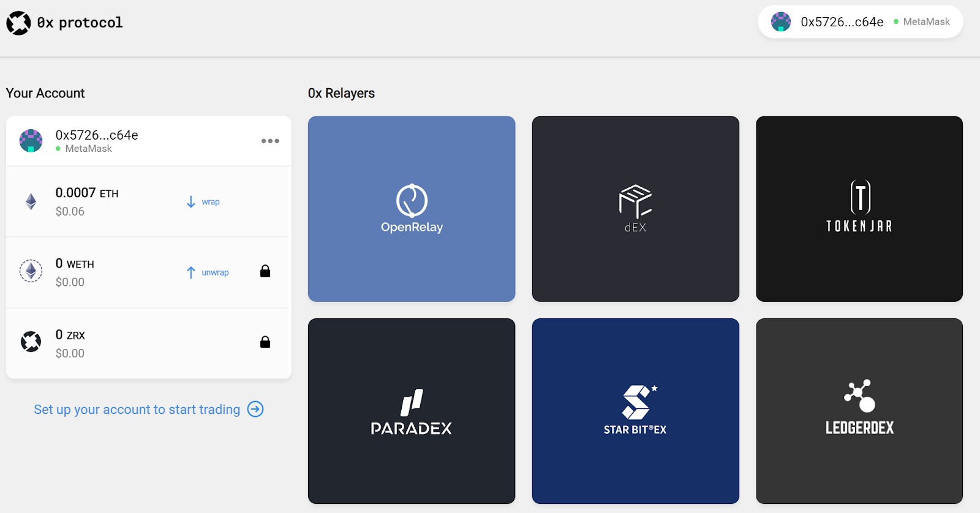Viewport: 980px width, 513px height.
Task: Click the 0 WETH balance text
Action: click(x=75, y=264)
